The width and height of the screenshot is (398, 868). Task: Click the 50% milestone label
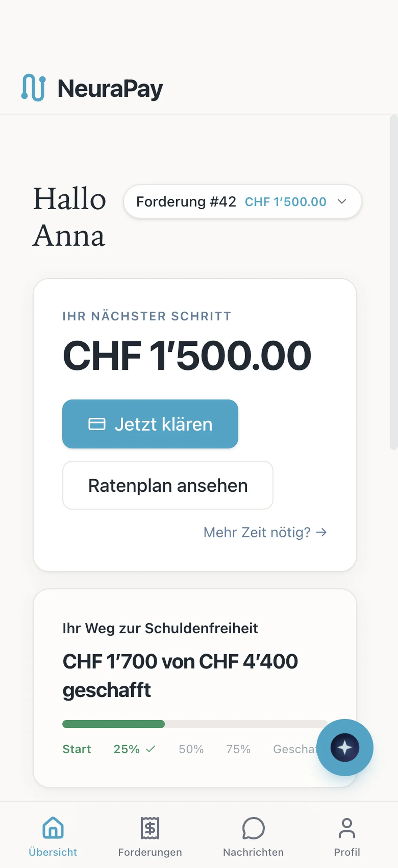[191, 749]
